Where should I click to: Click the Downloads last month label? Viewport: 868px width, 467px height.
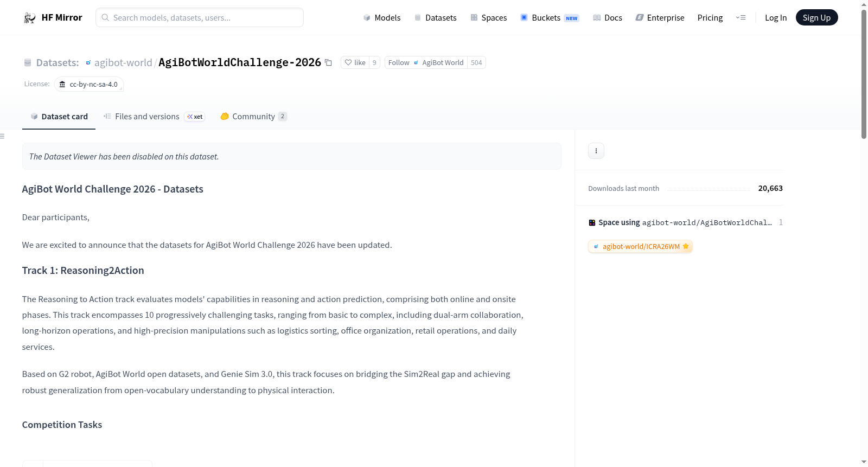(x=624, y=188)
